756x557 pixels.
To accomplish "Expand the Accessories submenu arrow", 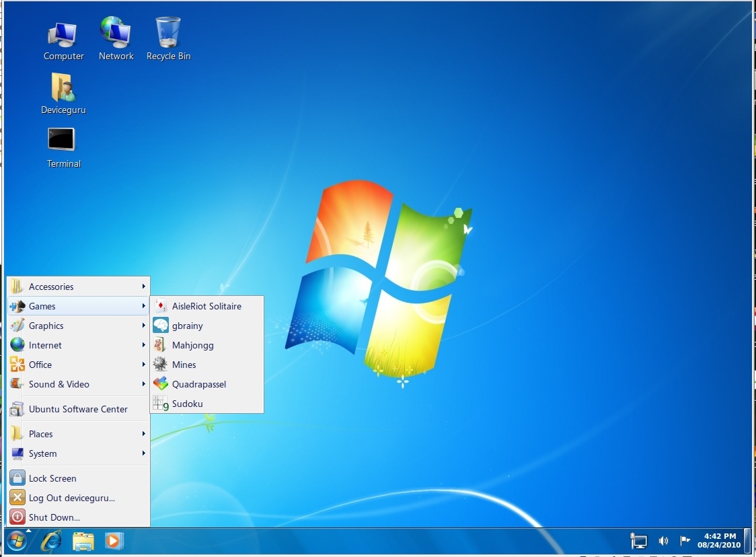I will 143,286.
